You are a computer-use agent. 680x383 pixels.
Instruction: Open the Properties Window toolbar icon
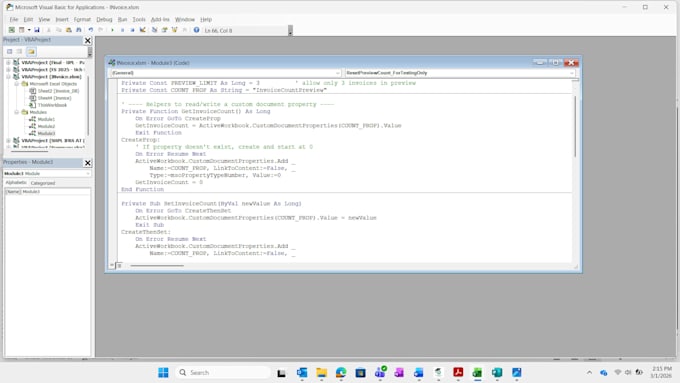point(164,30)
